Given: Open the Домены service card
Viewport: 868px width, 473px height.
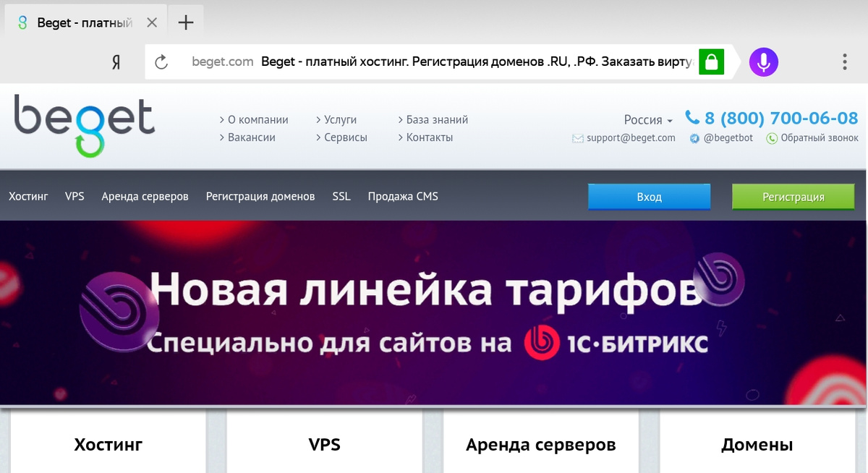Looking at the screenshot, I should pos(757,443).
